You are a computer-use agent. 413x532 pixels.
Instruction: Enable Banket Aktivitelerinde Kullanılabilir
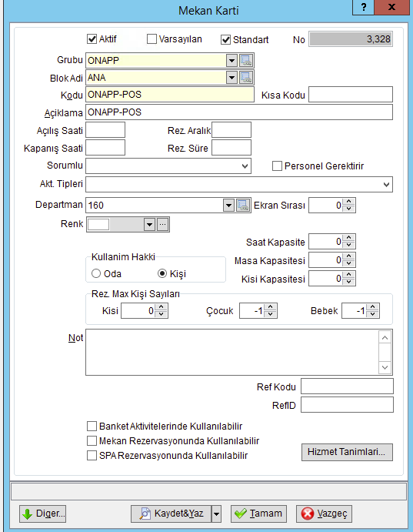click(x=92, y=426)
